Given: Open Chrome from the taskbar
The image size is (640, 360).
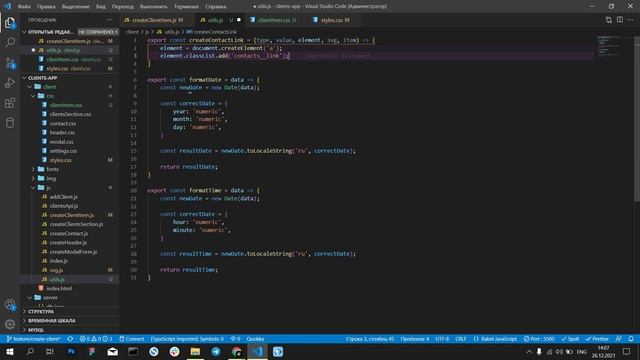Looking at the screenshot, I should [x=236, y=351].
